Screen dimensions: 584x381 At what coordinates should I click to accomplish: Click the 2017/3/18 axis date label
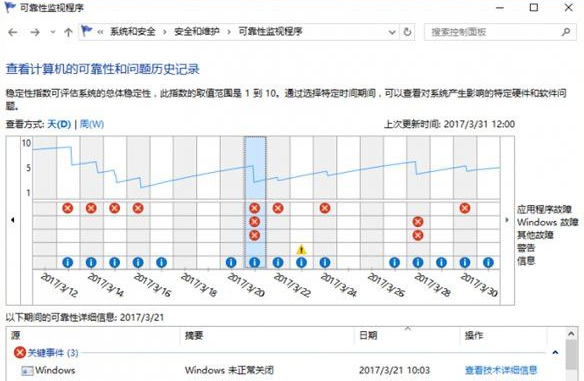pos(199,285)
